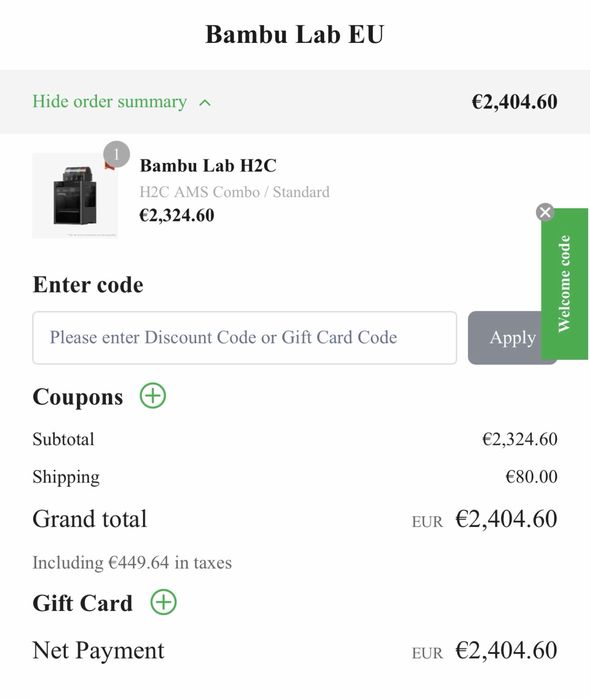Click the Enter code heading
590x699 pixels.
pyautogui.click(x=88, y=284)
